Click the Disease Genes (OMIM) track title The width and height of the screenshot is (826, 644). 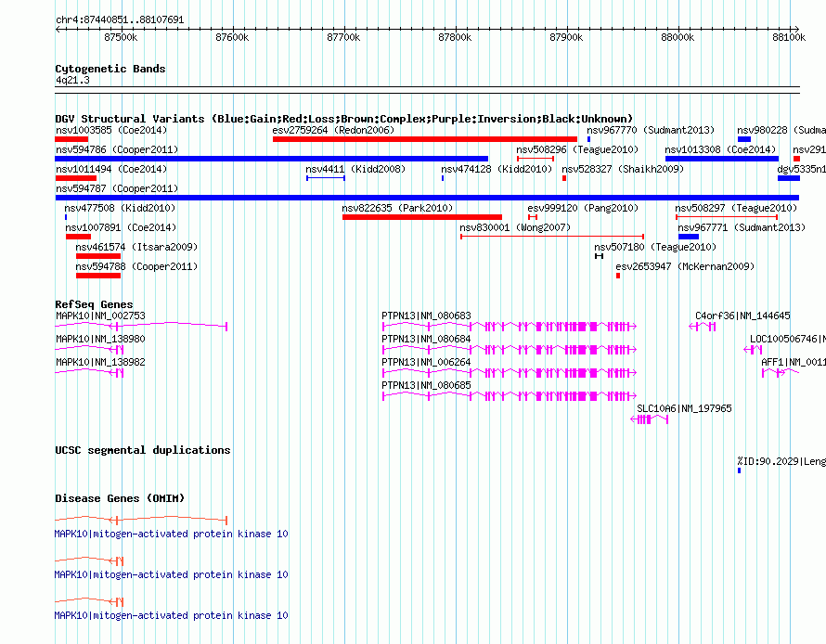pos(120,498)
